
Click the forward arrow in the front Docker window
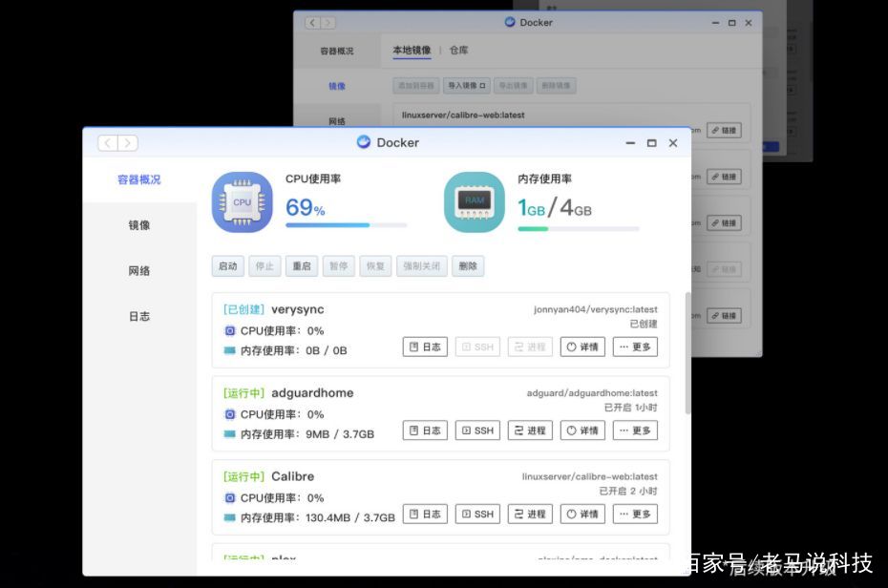pyautogui.click(x=128, y=143)
